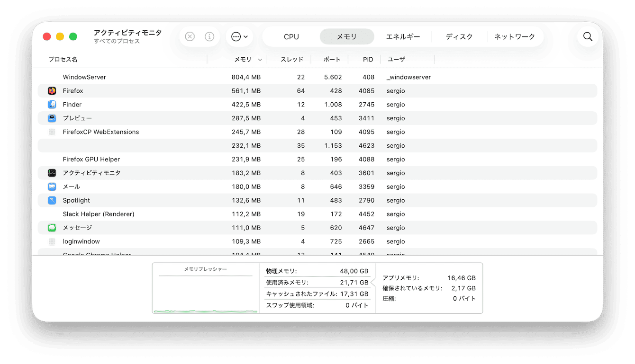
Task: Click the Firefox app icon in list
Action: tap(52, 91)
